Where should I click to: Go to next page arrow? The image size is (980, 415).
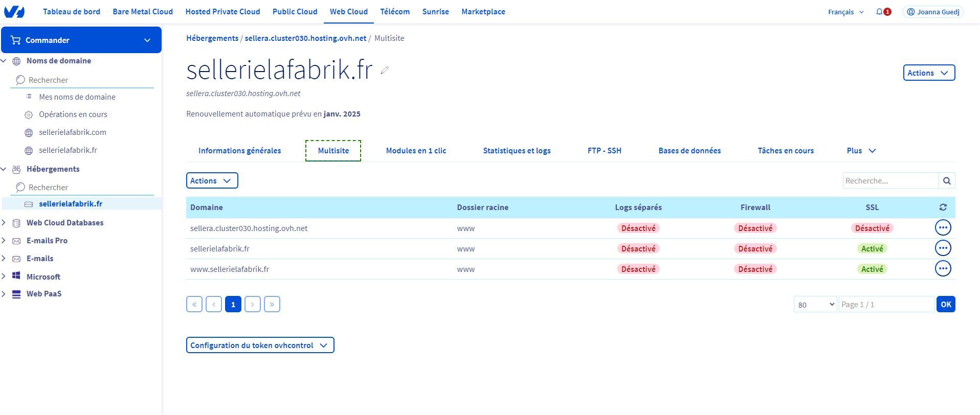[253, 305]
